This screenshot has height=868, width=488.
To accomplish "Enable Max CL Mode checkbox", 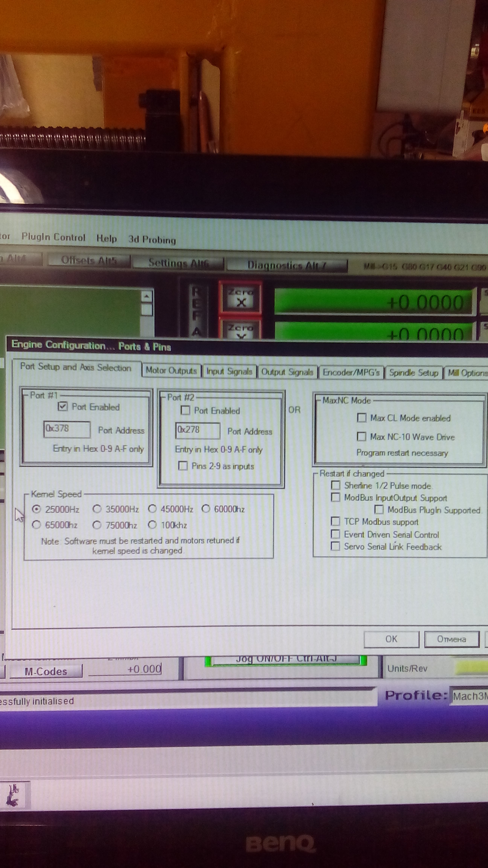I will tap(361, 418).
